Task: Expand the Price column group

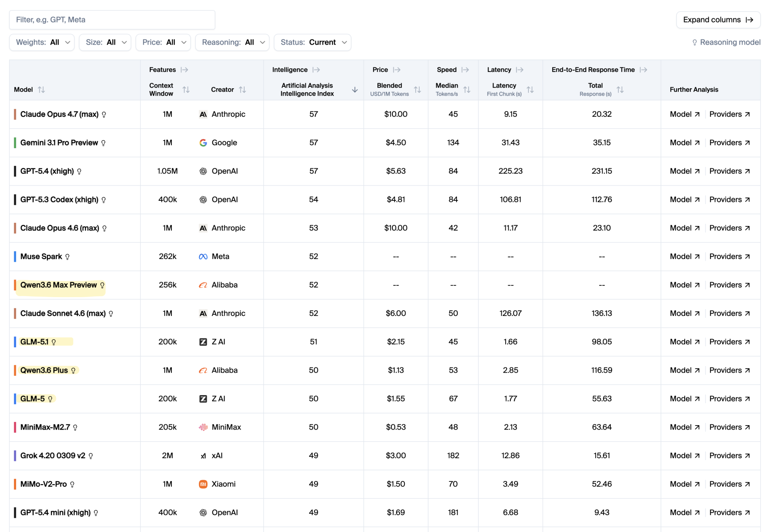Action: (397, 69)
